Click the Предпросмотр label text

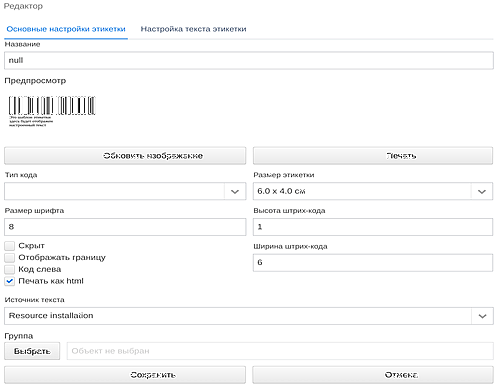(x=35, y=81)
